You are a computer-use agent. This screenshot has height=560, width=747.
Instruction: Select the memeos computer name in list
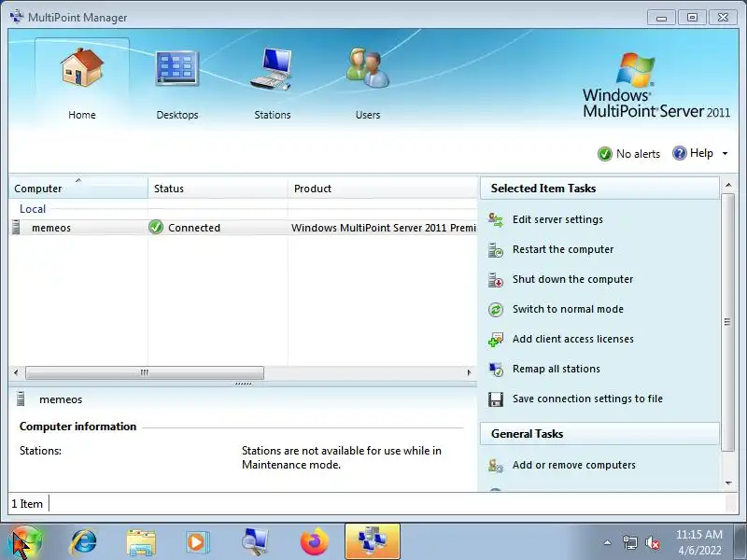(x=51, y=228)
